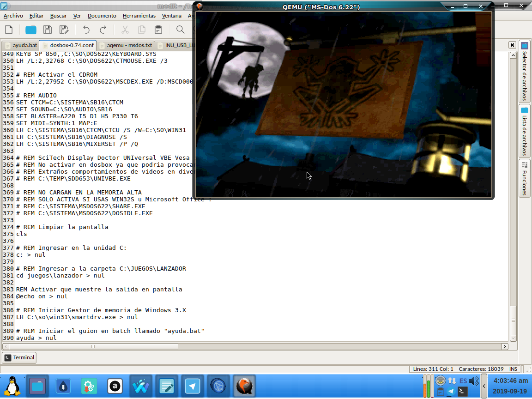Click the Telegram tray icon
This screenshot has height=399, width=532.
pyautogui.click(x=451, y=392)
